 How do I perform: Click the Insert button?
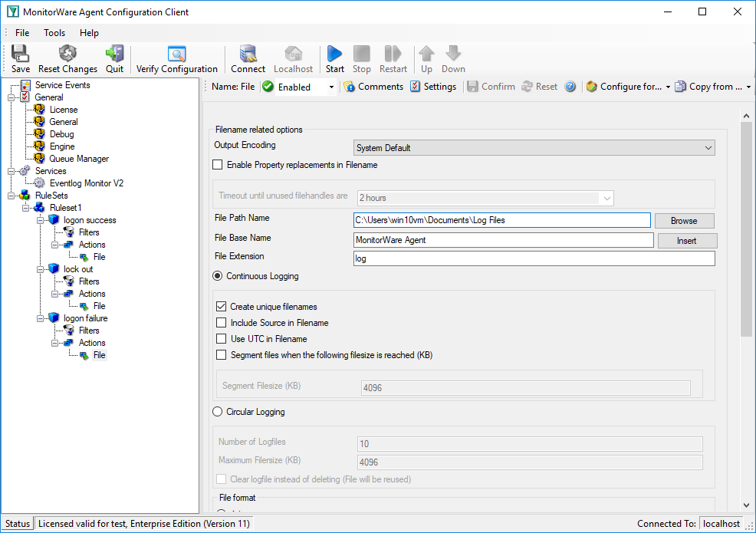point(687,241)
